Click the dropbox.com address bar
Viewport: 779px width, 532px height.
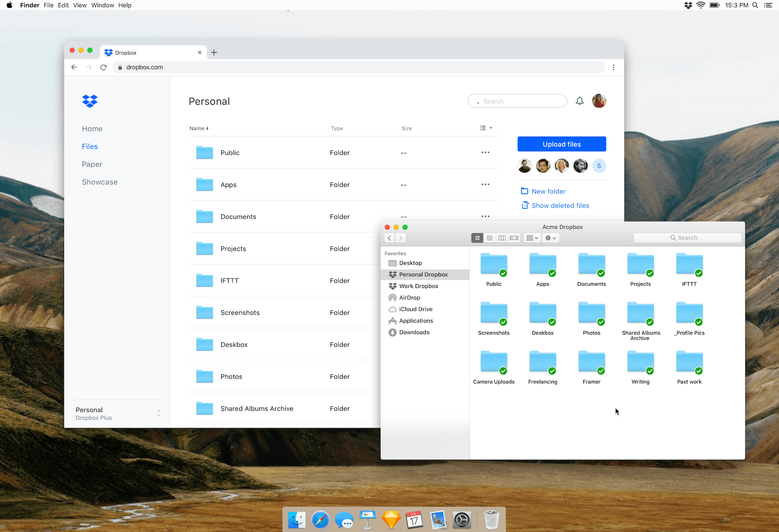click(359, 67)
